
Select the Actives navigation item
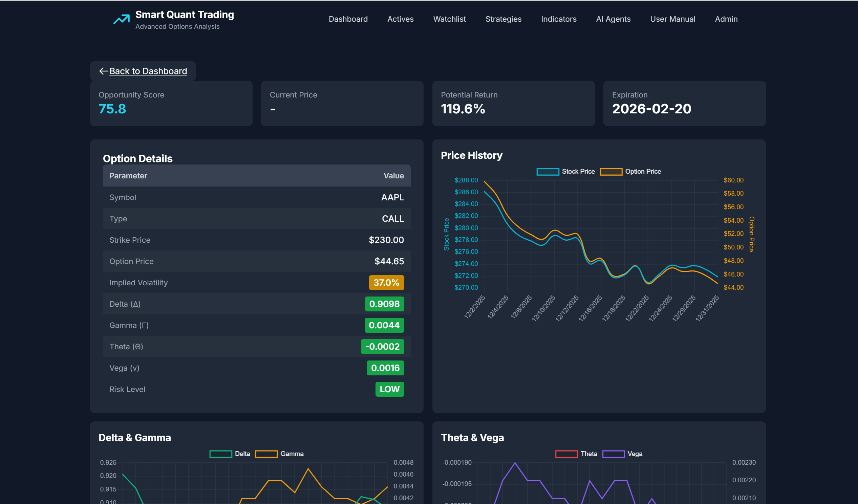pos(400,19)
